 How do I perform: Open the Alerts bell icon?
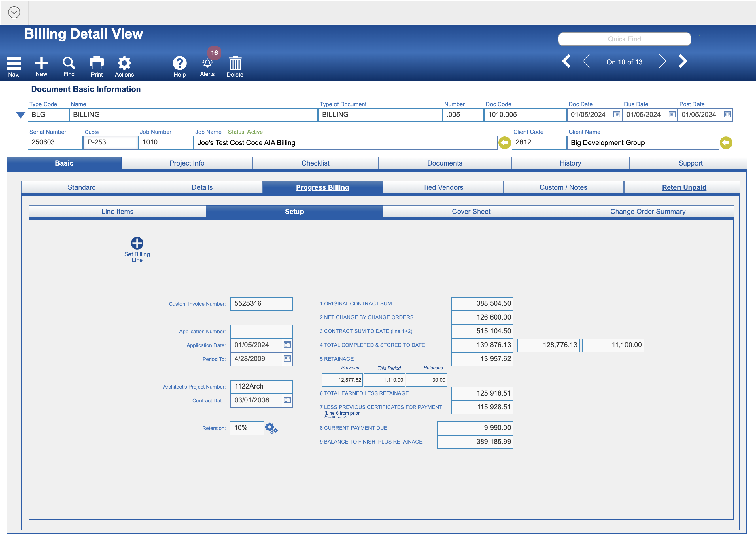(207, 63)
